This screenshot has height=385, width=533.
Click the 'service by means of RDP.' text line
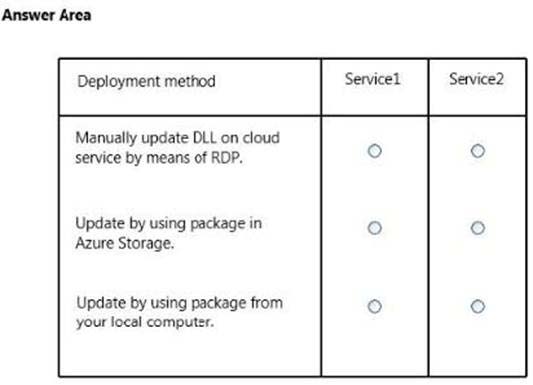159,158
